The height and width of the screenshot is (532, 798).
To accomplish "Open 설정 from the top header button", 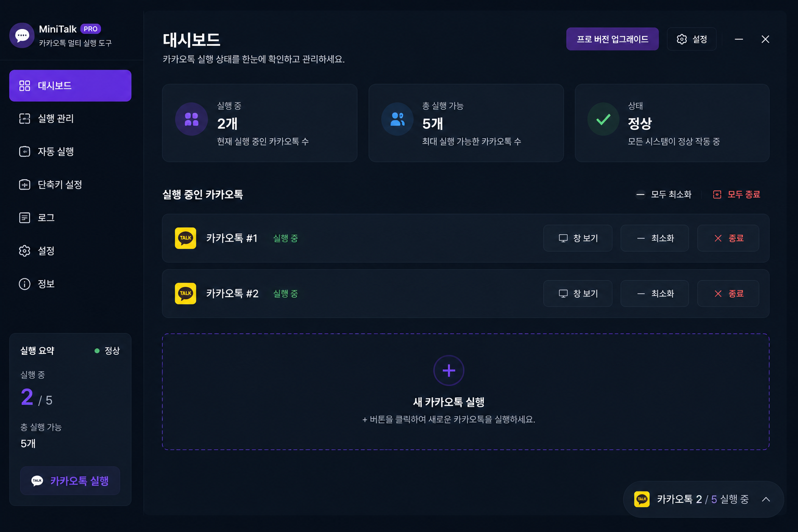I will [692, 39].
